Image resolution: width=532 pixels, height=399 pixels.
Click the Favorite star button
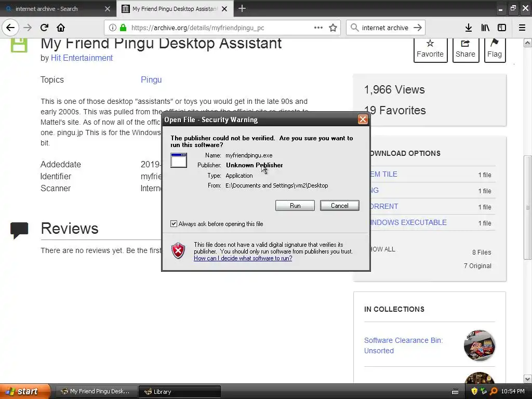click(430, 49)
